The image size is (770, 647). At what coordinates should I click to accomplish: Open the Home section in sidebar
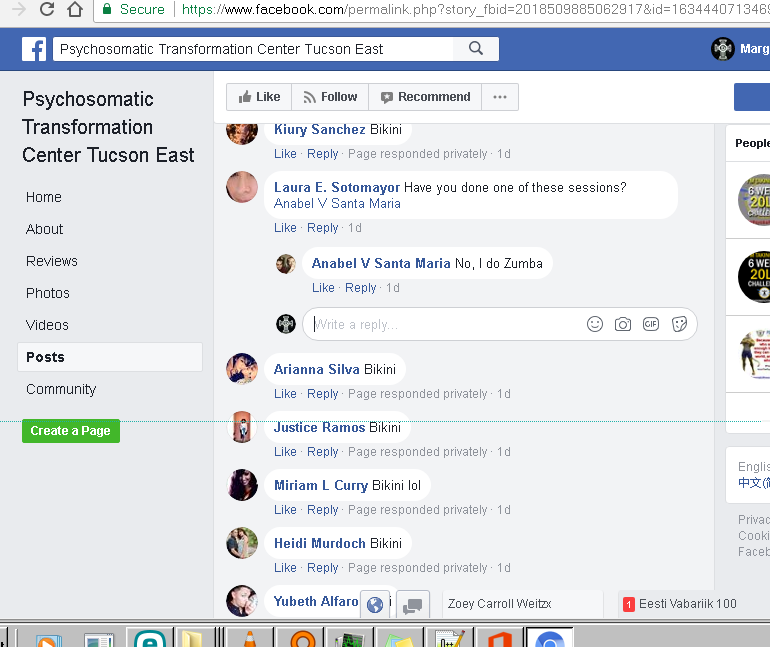point(44,197)
